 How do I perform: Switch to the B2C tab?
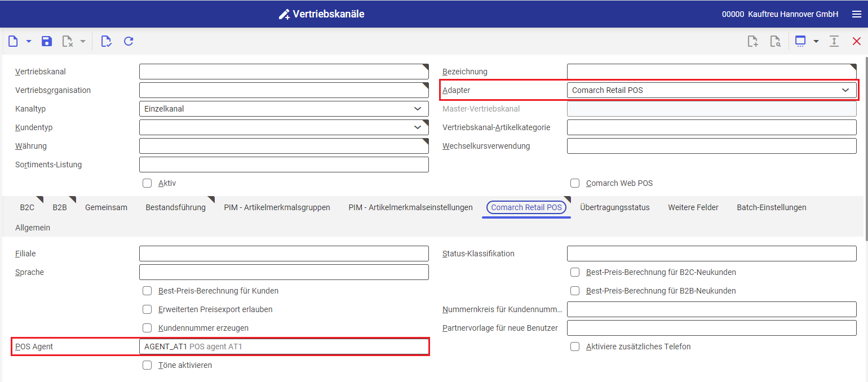27,207
